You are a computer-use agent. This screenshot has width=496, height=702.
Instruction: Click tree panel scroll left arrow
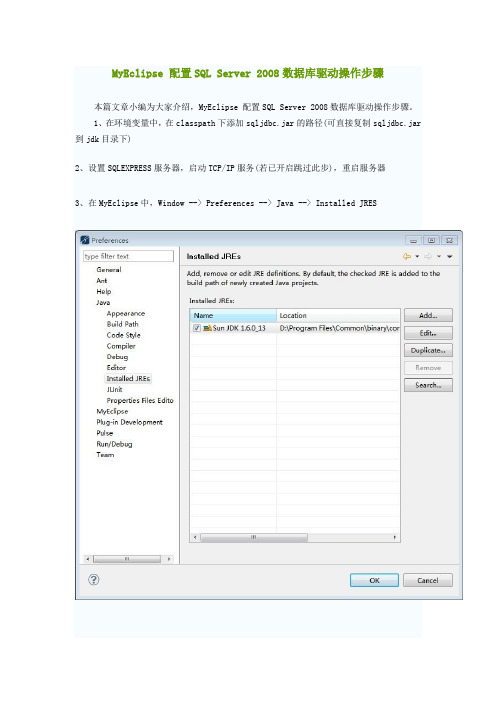click(x=88, y=559)
